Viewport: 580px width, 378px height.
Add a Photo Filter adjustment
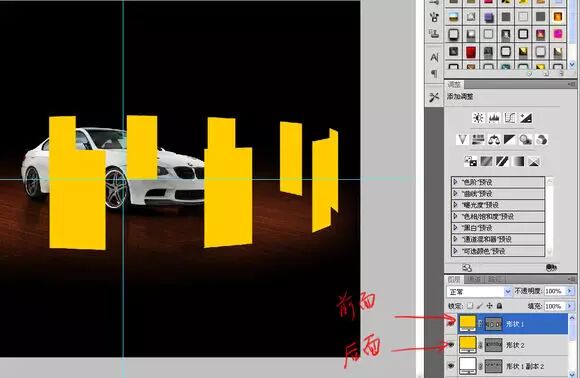point(526,140)
